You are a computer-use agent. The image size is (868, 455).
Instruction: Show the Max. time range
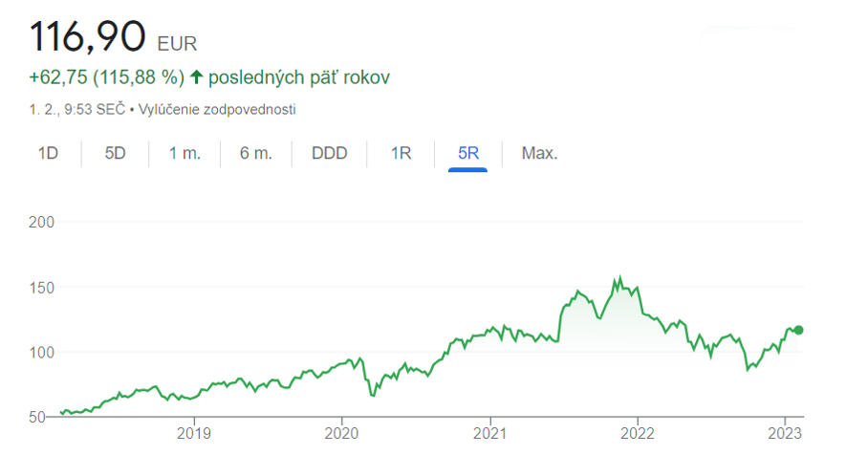[539, 153]
